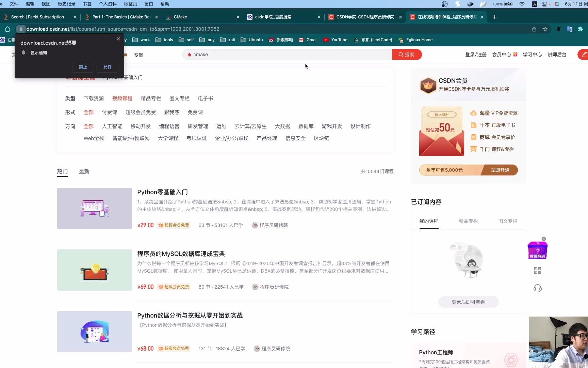Open 讲师后台 link

click(557, 55)
